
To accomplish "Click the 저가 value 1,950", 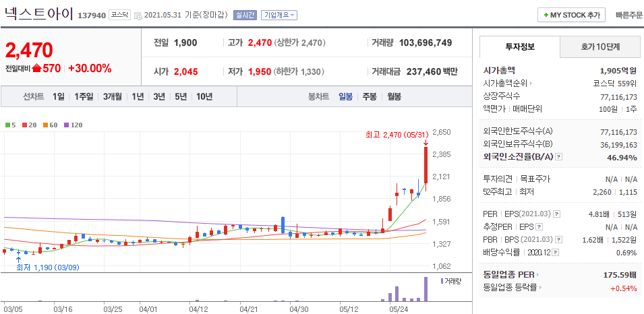I will coord(260,72).
